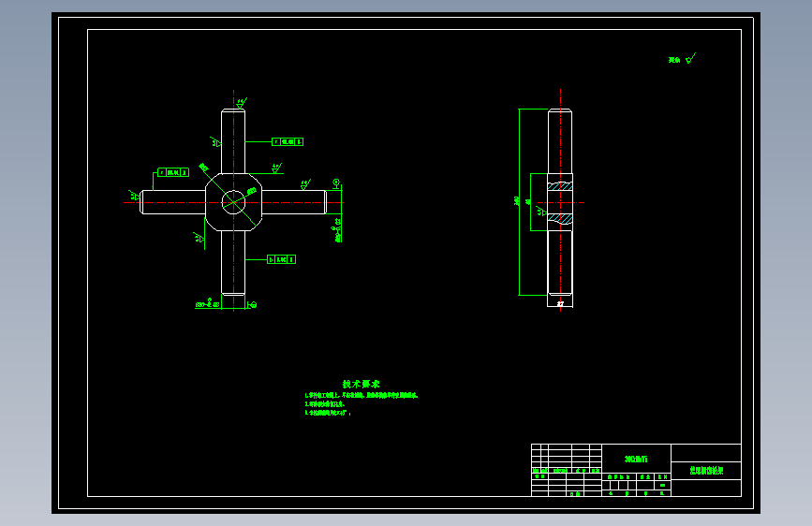Click the central circular hole of the cross
Image resolution: width=812 pixels, height=526 pixels.
point(233,202)
